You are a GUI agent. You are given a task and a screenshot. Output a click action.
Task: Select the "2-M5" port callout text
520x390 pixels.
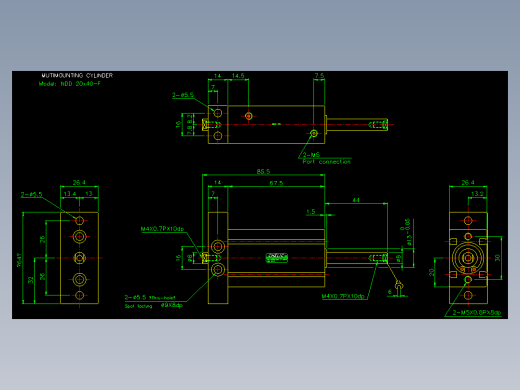(311, 155)
